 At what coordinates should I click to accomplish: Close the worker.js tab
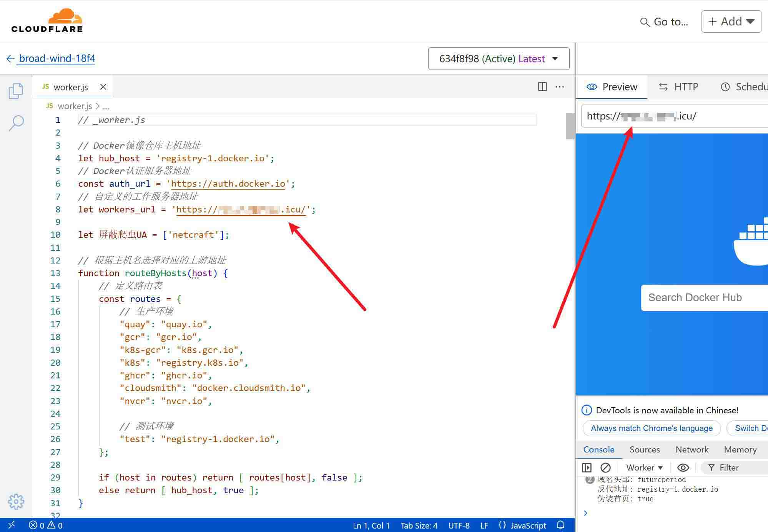103,87
